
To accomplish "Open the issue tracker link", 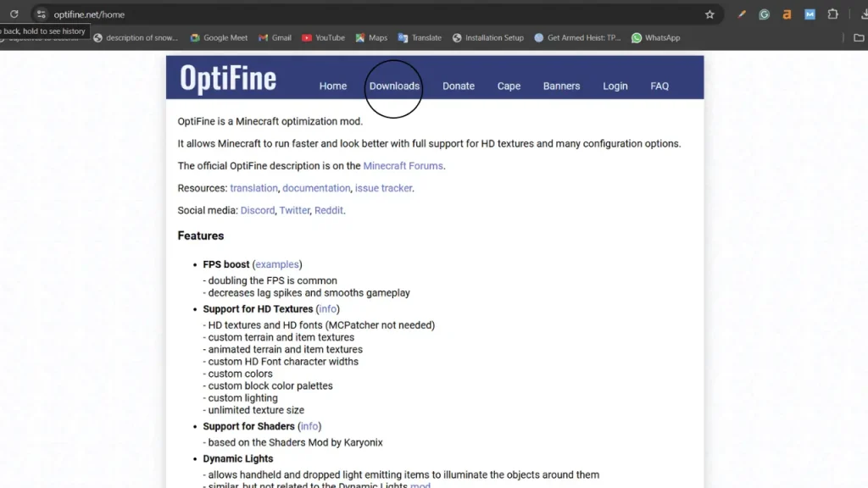I will (384, 188).
